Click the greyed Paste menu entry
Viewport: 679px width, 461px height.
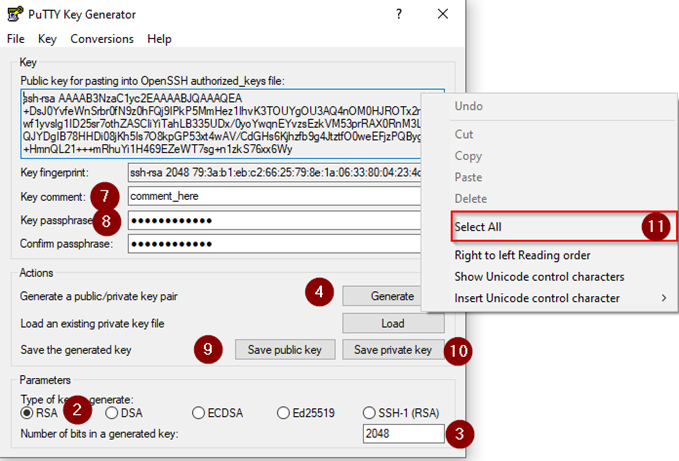point(549,177)
